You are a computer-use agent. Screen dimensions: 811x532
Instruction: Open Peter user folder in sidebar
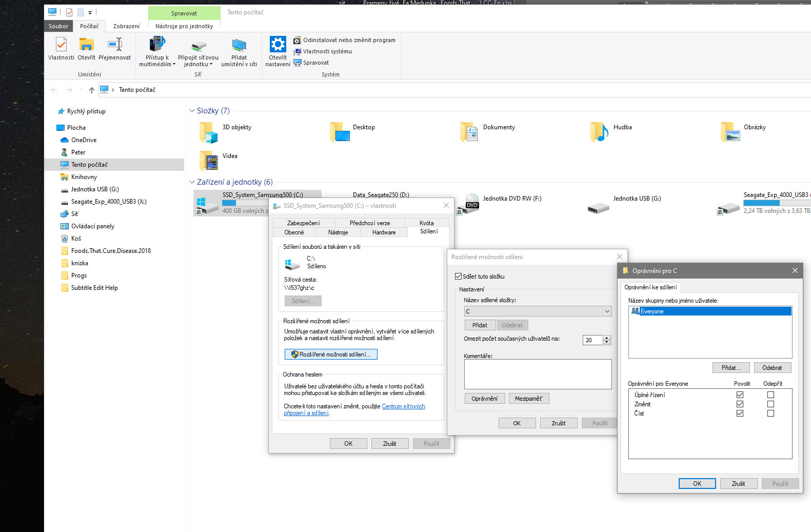73,152
